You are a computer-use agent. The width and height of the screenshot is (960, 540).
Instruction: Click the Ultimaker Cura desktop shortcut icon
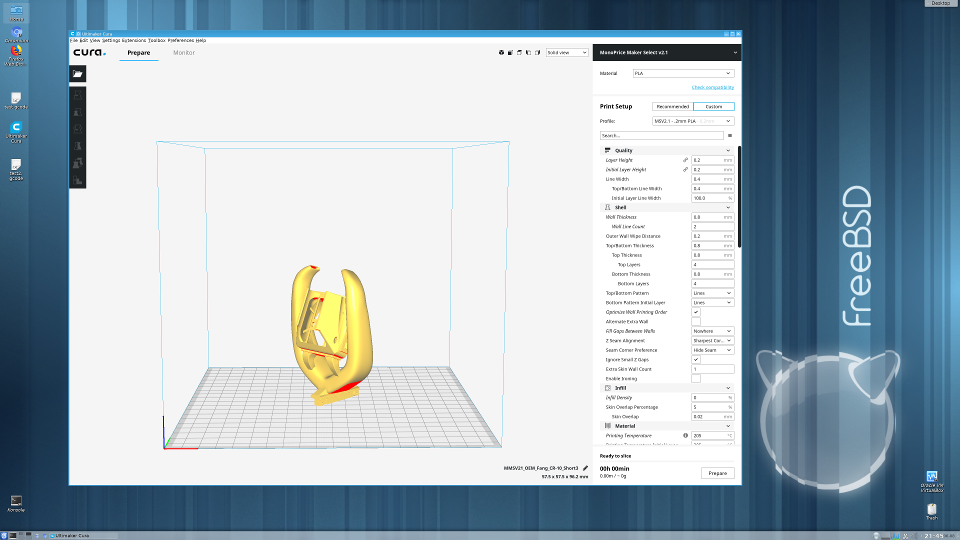16,129
